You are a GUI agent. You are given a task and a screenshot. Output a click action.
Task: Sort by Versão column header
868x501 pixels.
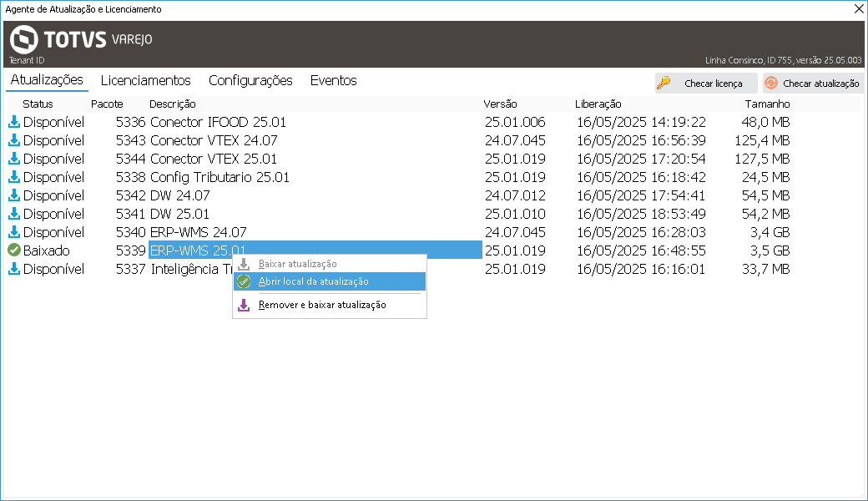(500, 104)
